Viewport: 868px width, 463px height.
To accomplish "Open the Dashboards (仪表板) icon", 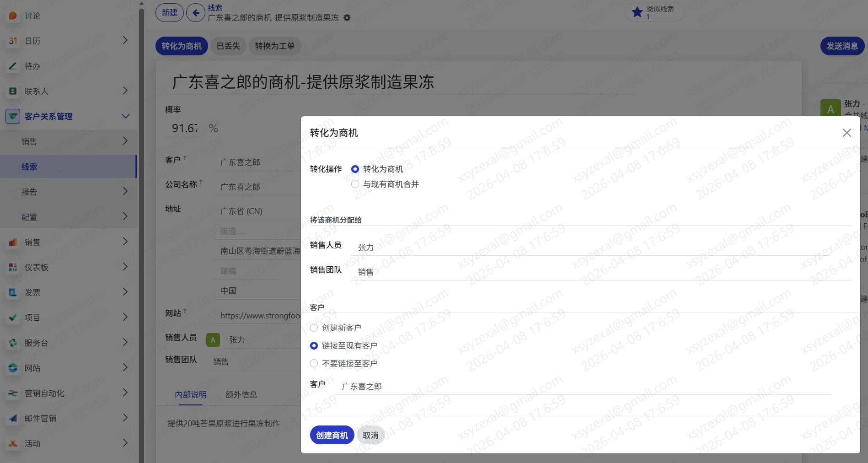I will tap(13, 268).
